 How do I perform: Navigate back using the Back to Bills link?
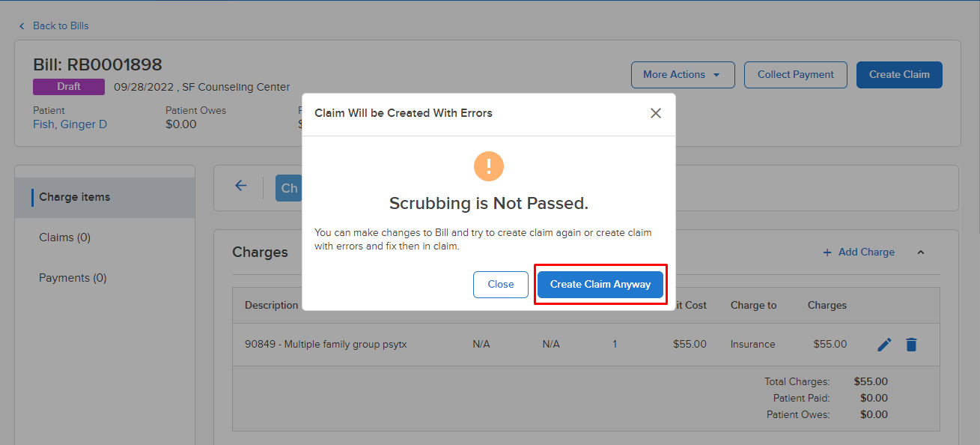(60, 25)
